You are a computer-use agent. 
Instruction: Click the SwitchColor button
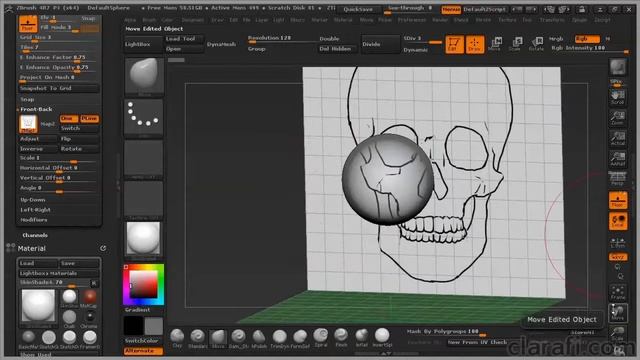point(141,341)
